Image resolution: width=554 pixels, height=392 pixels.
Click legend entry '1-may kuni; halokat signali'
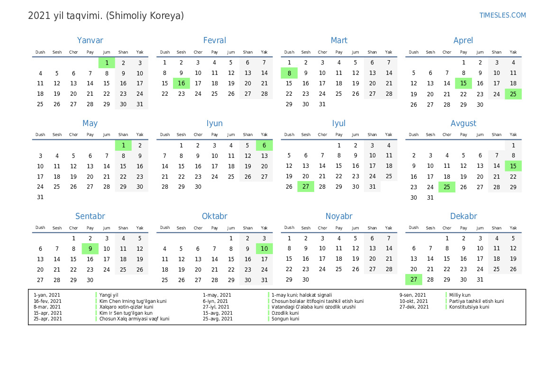[302, 295]
